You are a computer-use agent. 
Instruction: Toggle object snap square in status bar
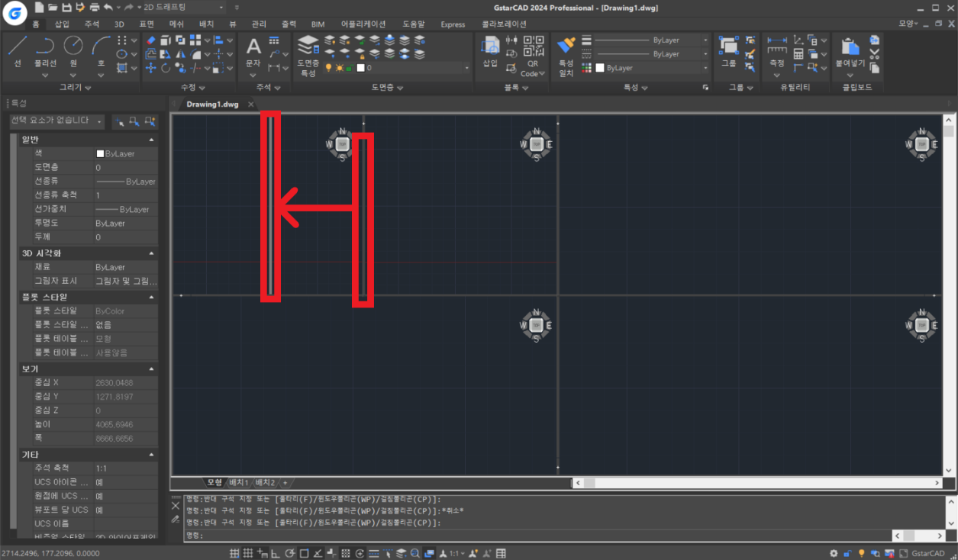coord(304,553)
